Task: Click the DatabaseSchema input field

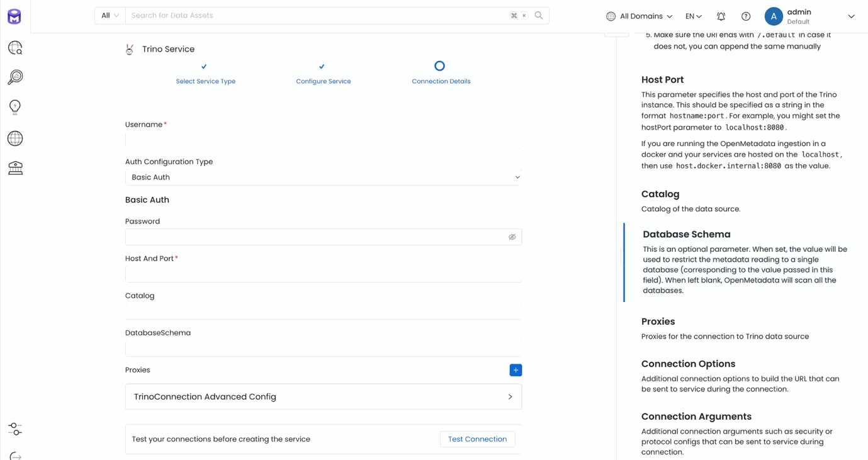Action: [x=324, y=349]
